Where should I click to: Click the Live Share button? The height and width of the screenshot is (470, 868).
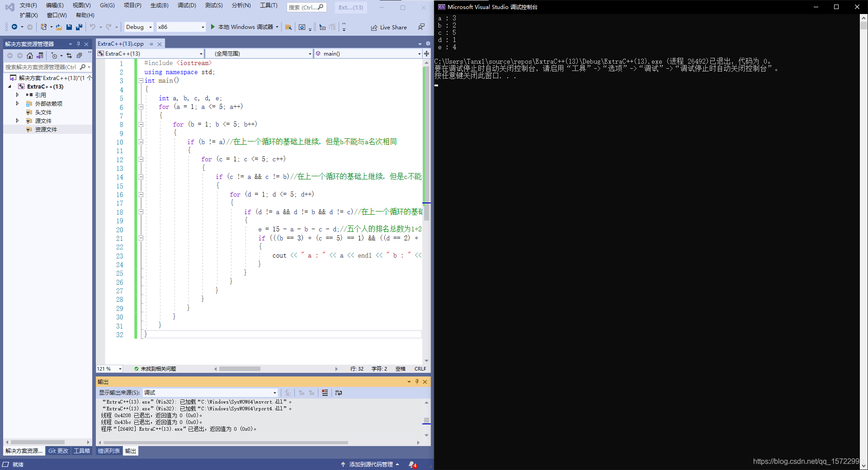coord(389,28)
